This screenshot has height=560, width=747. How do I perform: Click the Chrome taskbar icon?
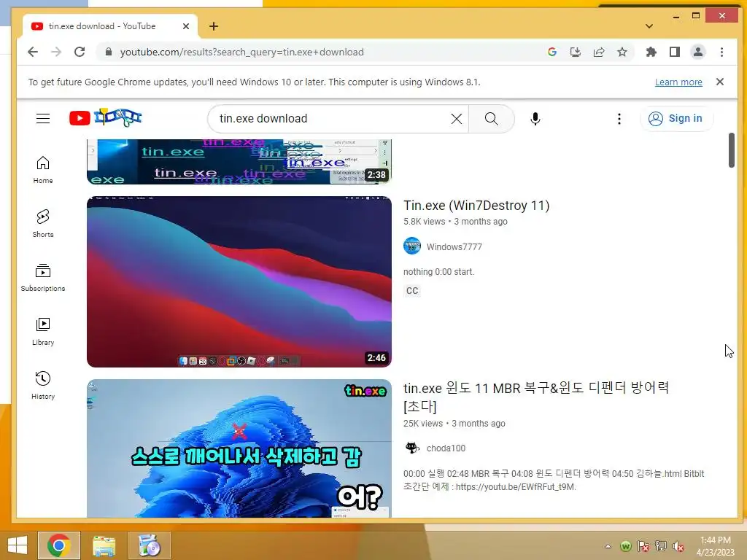coord(59,545)
